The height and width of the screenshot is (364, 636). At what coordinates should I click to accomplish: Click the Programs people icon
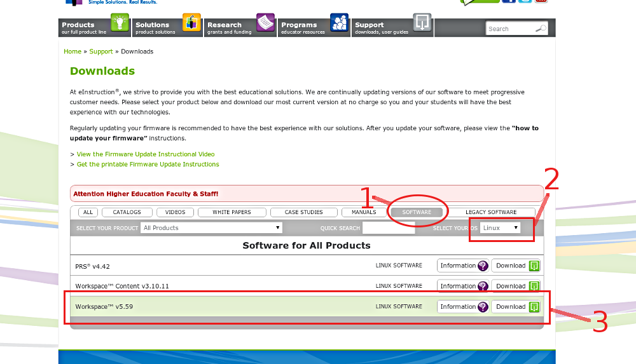point(339,22)
